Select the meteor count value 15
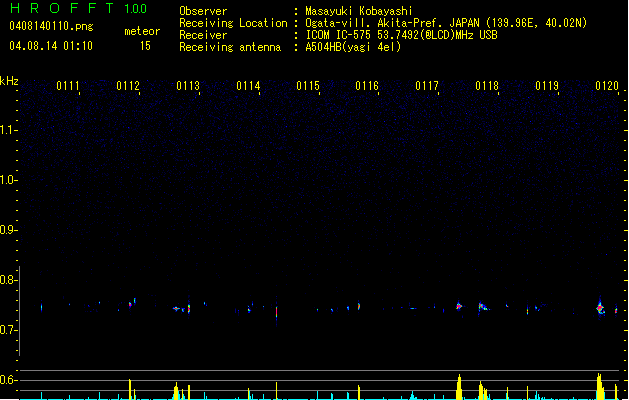Viewport: 629px width, 400px height. [x=145, y=46]
